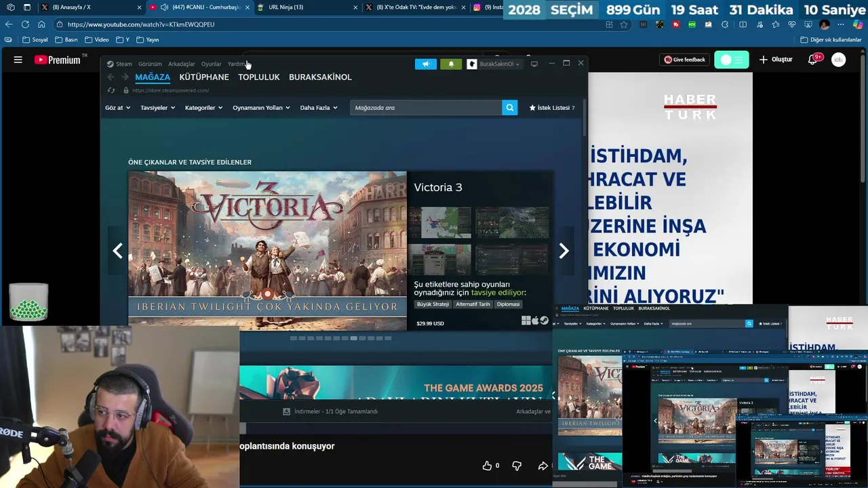
Task: Switch to the KÜTÜPHANE tab
Action: point(204,77)
